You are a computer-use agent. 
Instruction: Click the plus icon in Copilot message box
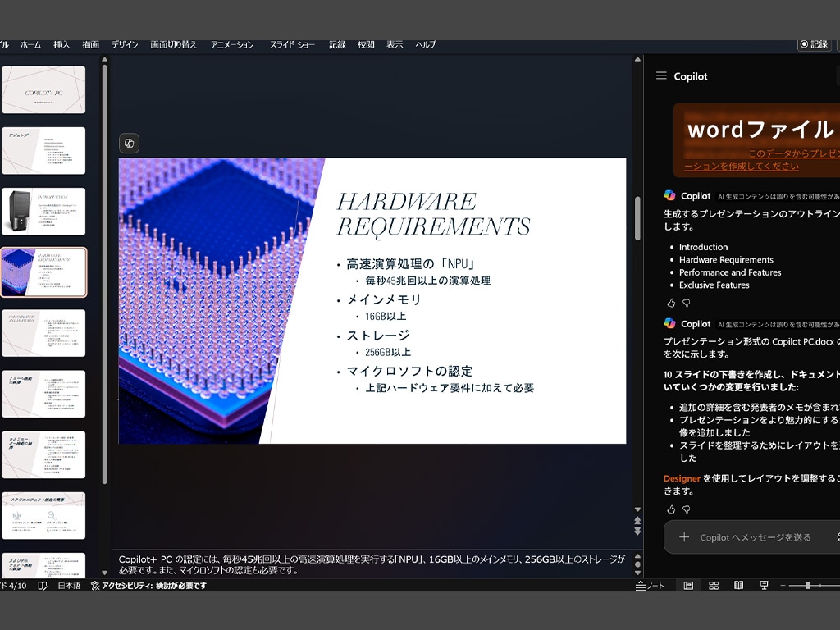(684, 536)
